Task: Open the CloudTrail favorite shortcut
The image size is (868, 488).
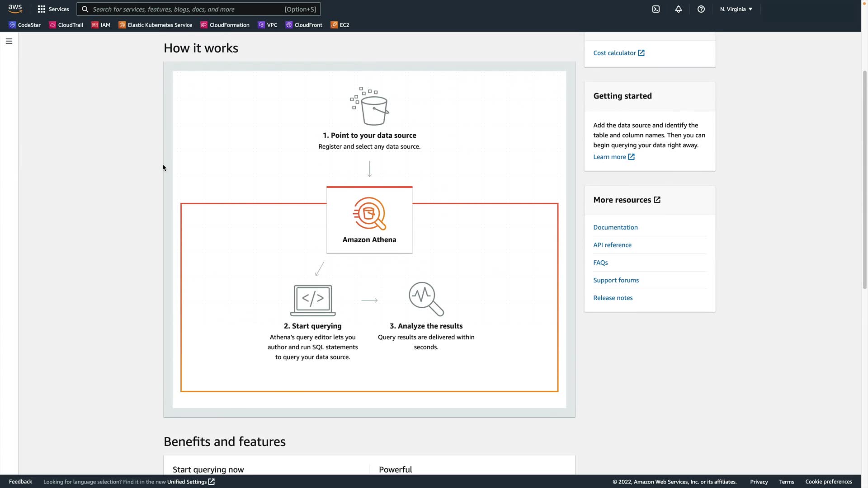Action: coord(66,25)
